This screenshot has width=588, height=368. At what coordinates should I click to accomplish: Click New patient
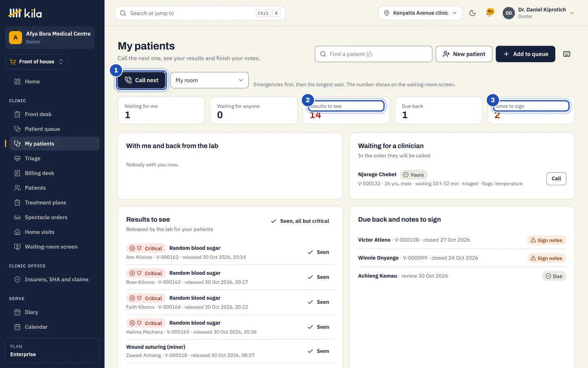[x=464, y=54]
